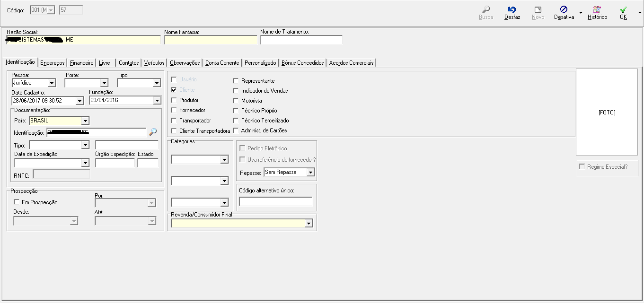Screen dimensions: 644x303
Task: Click the Nome Fantasia input field
Action: (211, 40)
